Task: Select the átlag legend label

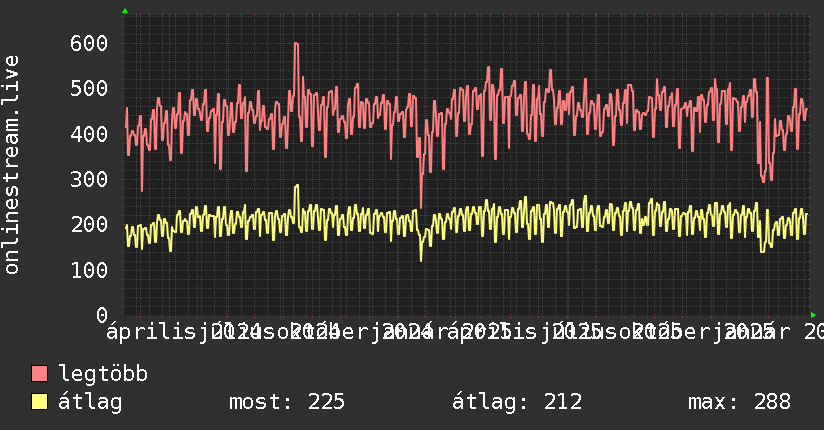Action: point(90,402)
